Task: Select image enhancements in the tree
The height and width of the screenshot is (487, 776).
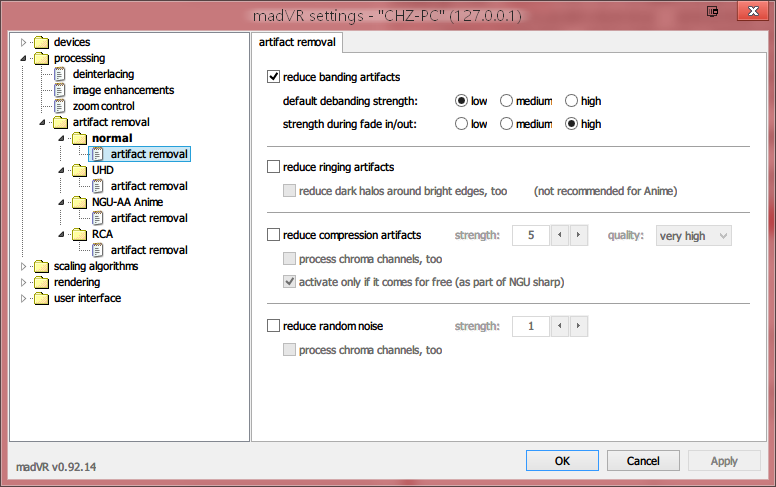Action: [x=123, y=90]
